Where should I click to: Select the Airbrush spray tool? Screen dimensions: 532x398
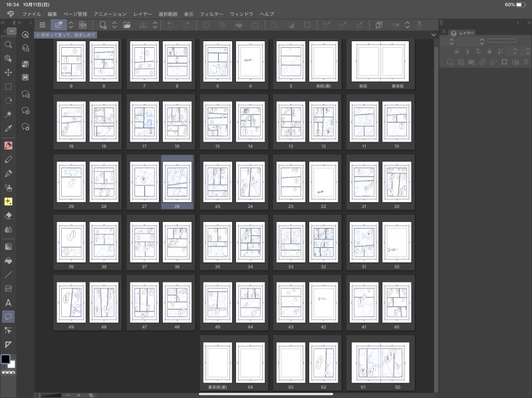click(x=8, y=187)
